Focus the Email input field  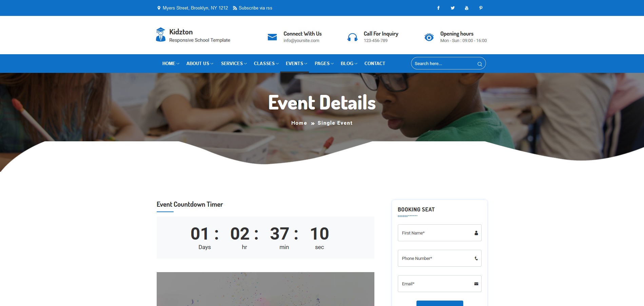pos(440,284)
